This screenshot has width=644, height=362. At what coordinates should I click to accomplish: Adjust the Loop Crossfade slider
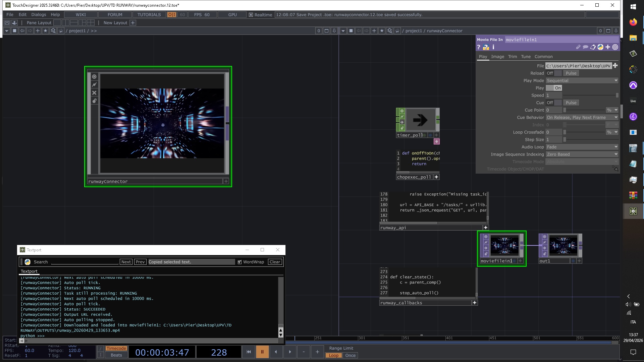click(584, 132)
